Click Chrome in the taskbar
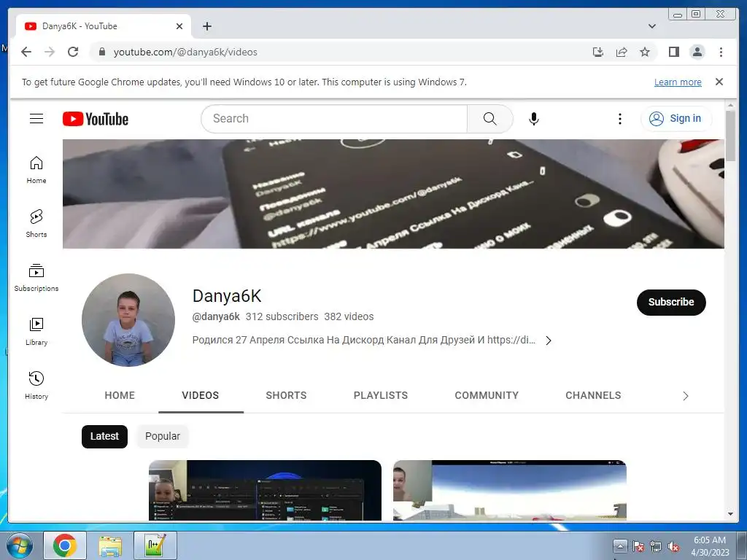Image resolution: width=747 pixels, height=560 pixels. (65, 545)
